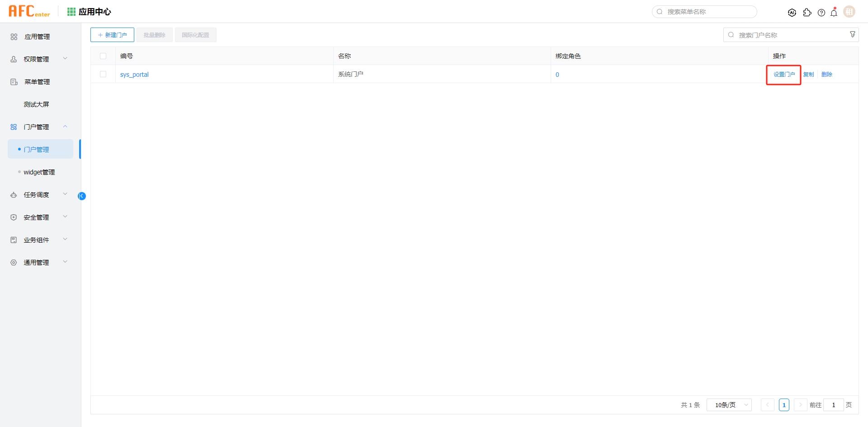Open the AI assistant icon

click(793, 12)
